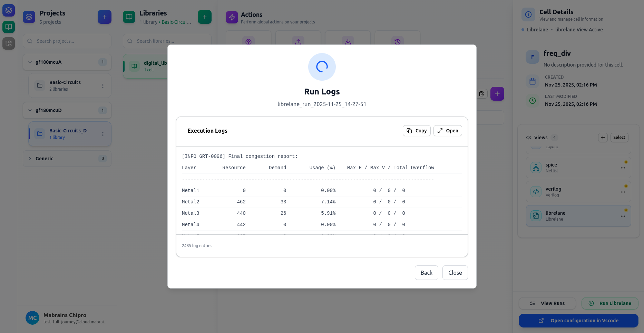Click the history action icon under Actions

click(x=398, y=42)
